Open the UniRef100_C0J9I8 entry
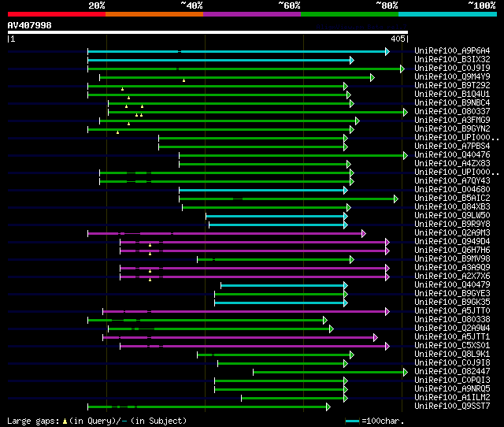 [x=452, y=363]
